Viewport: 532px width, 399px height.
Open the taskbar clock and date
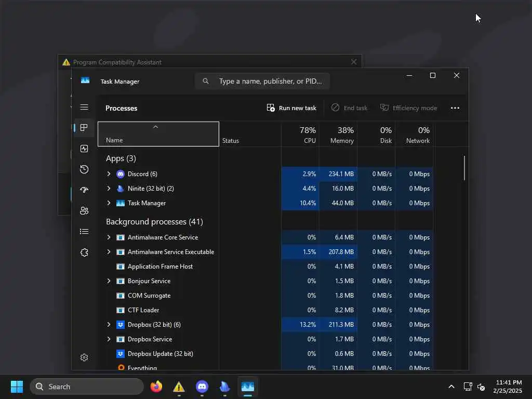508,387
